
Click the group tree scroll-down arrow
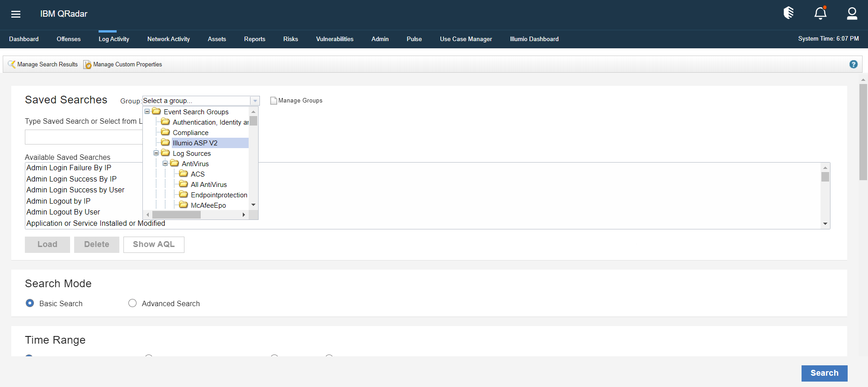tap(254, 205)
